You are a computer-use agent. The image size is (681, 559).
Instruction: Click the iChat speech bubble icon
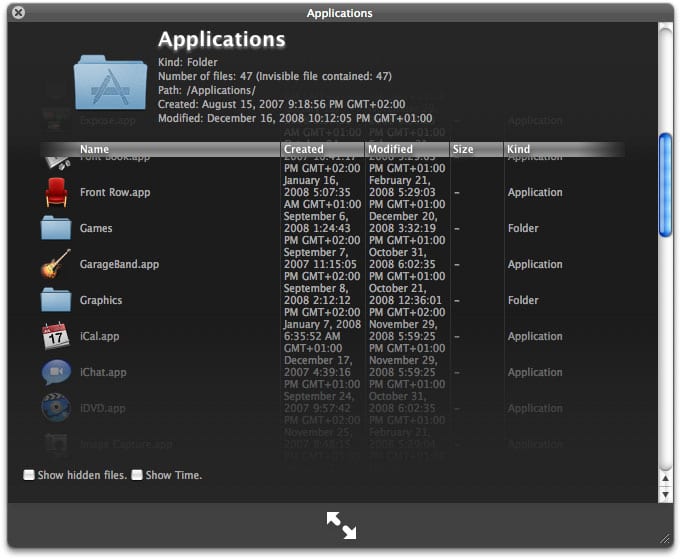point(56,372)
